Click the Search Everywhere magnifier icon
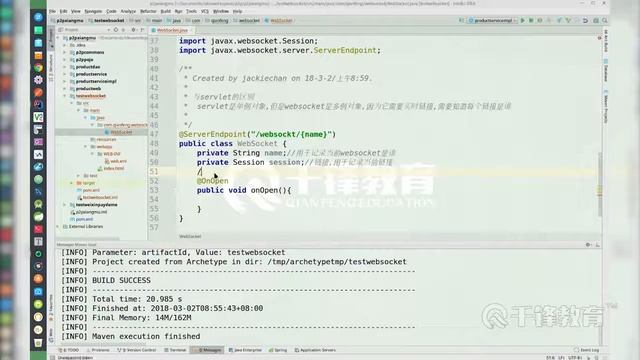640x360 pixels. pyautogui.click(x=605, y=20)
